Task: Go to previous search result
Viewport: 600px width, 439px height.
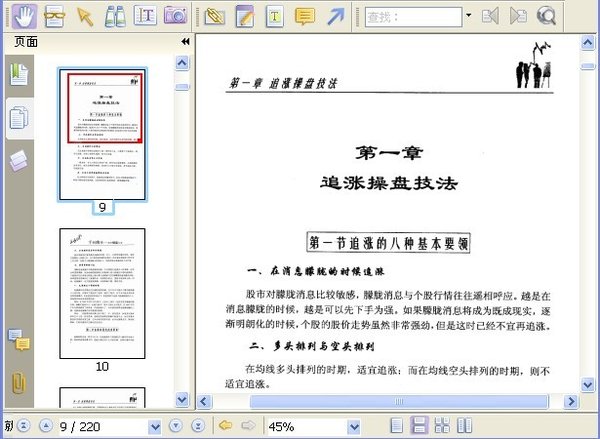Action: [490, 16]
